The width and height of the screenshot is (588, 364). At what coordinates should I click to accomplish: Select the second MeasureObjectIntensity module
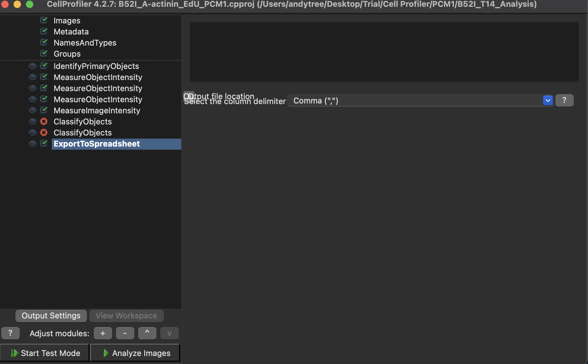(x=98, y=88)
